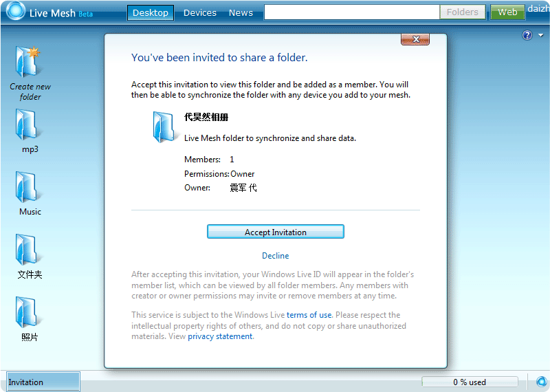Viewport: 550px width, 392px height.
Task: Decline the folder invitation
Action: (x=276, y=255)
